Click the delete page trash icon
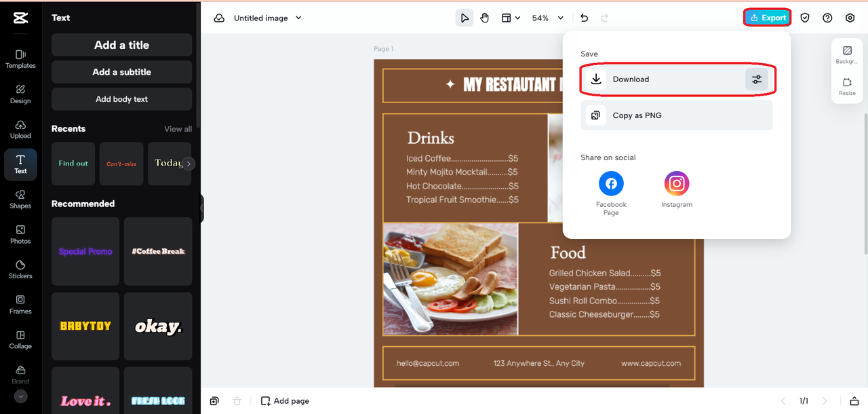 coord(237,401)
